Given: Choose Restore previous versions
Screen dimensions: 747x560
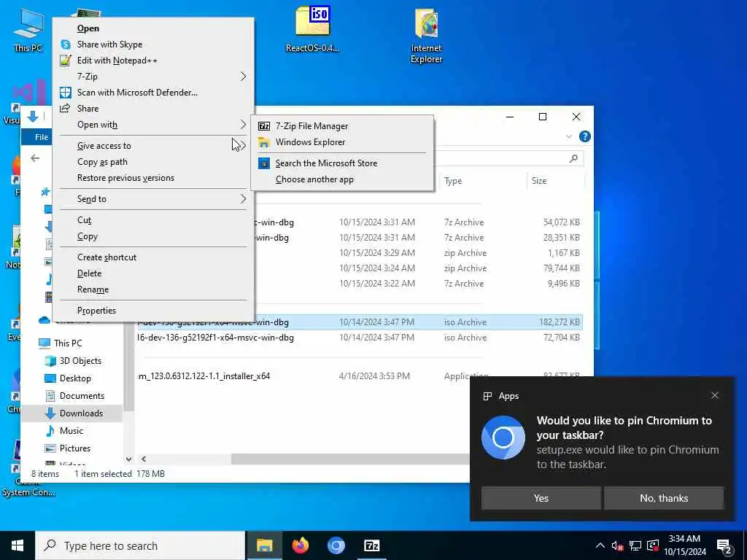Looking at the screenshot, I should 125,178.
